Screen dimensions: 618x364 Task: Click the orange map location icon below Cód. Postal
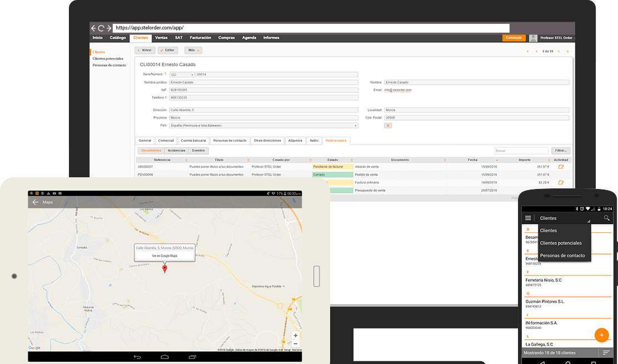coord(388,126)
